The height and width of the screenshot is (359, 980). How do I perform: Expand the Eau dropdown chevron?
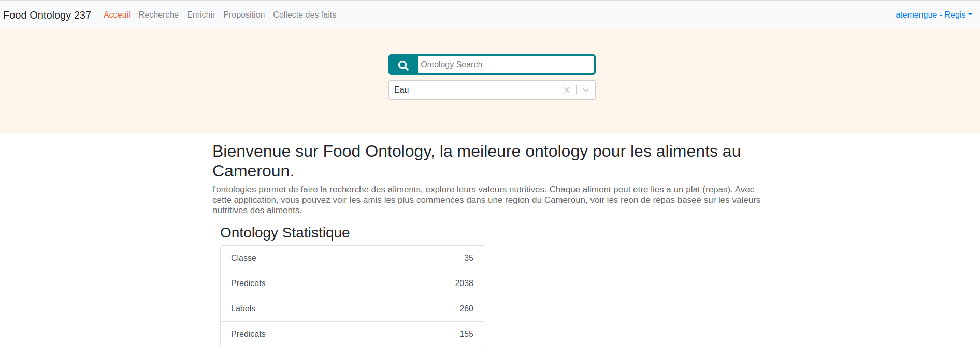[x=586, y=90]
